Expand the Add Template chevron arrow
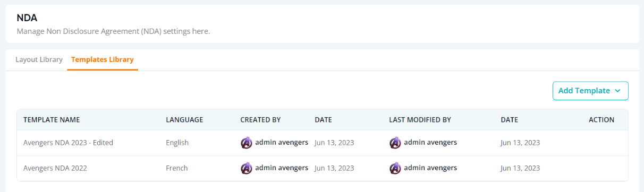This screenshot has height=192, width=644. click(x=617, y=91)
